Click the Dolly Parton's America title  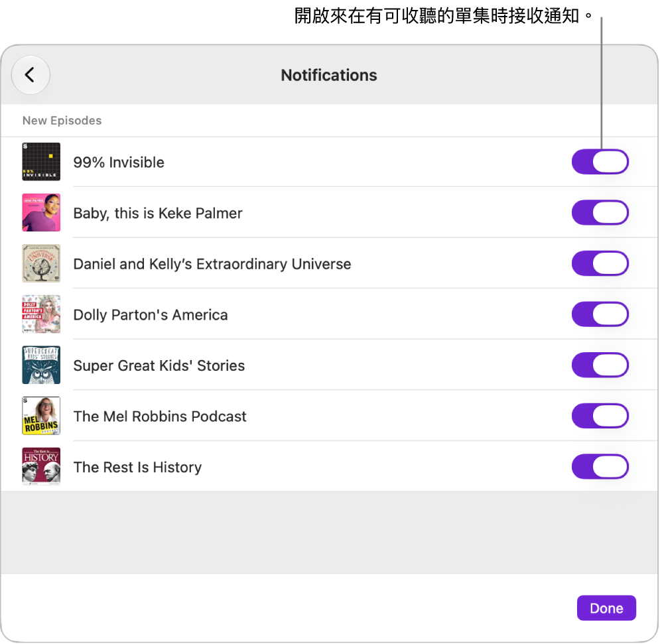point(151,315)
